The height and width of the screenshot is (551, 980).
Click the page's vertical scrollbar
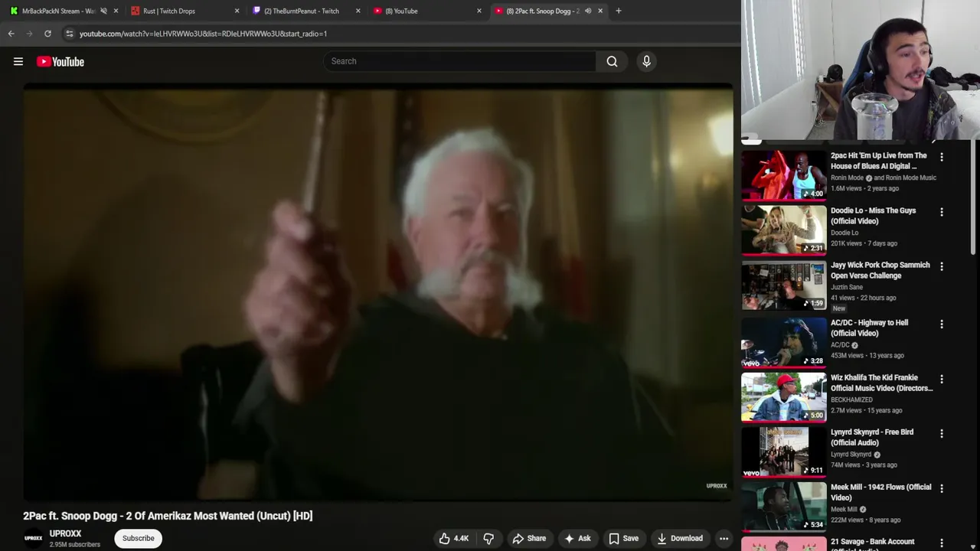(x=975, y=197)
